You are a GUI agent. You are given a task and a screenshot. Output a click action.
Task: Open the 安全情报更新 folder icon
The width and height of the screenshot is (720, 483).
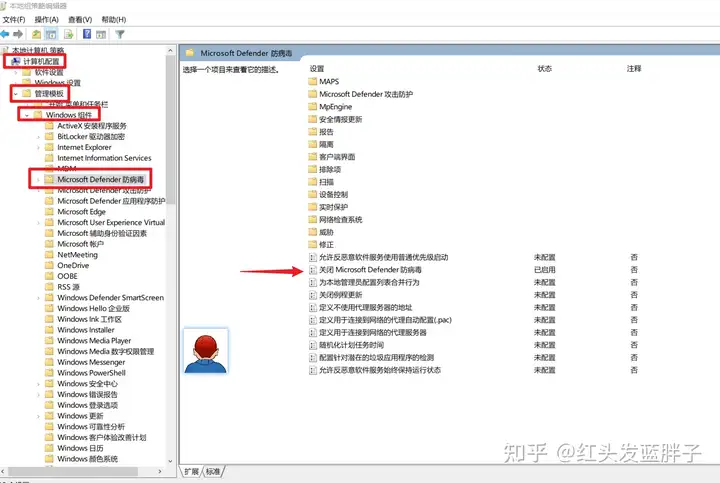[313, 119]
